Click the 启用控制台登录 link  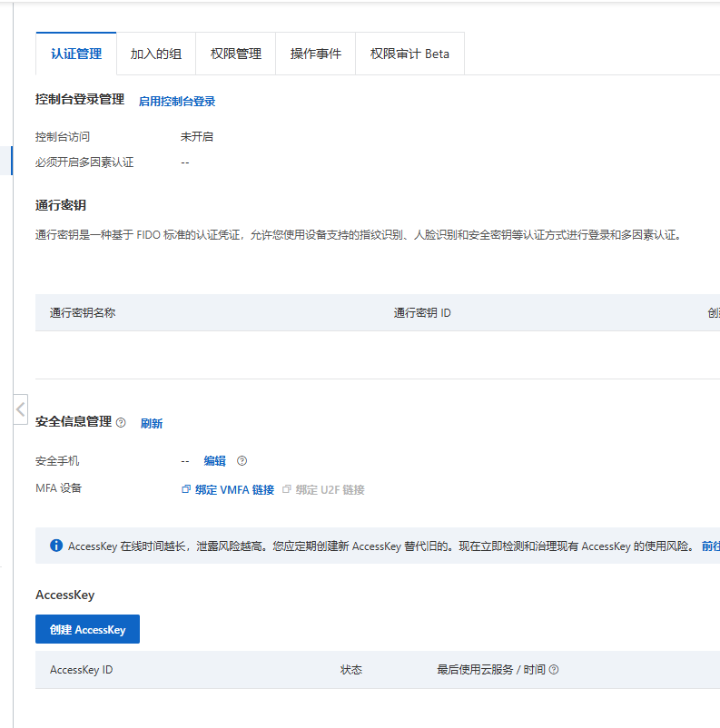(177, 102)
